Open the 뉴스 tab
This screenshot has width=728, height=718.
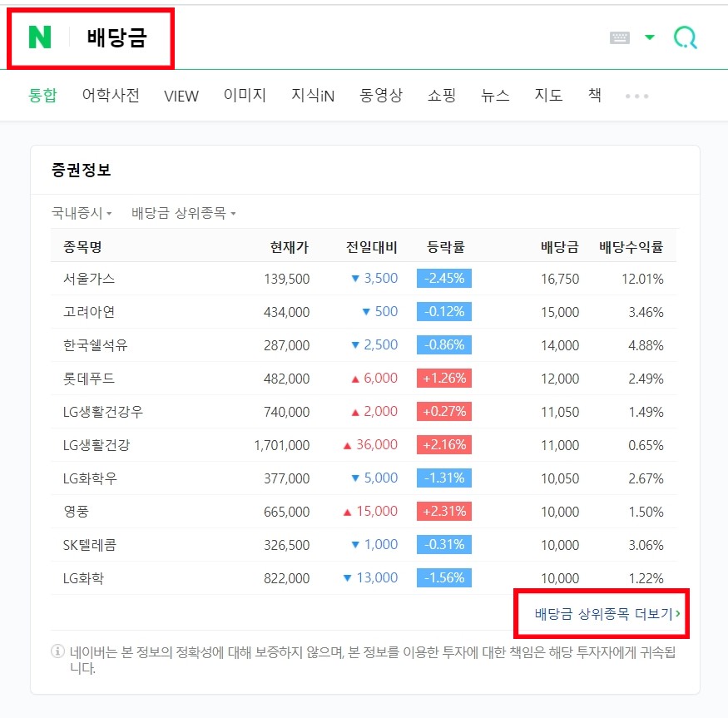click(495, 95)
